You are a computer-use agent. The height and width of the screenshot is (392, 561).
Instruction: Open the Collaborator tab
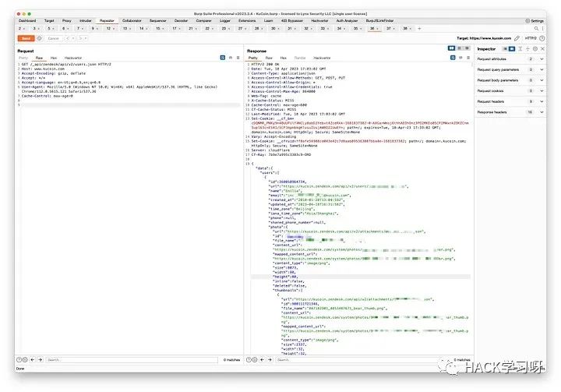(132, 21)
